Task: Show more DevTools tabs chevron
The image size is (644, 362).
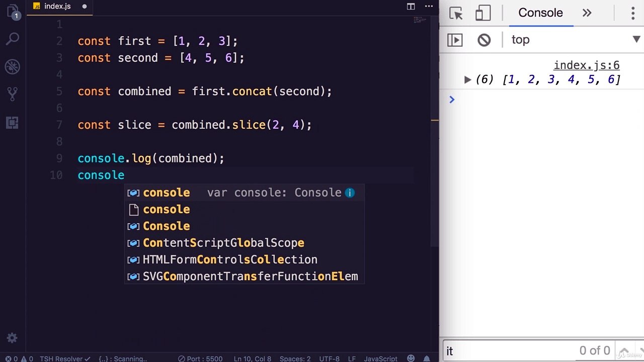Action: (587, 13)
